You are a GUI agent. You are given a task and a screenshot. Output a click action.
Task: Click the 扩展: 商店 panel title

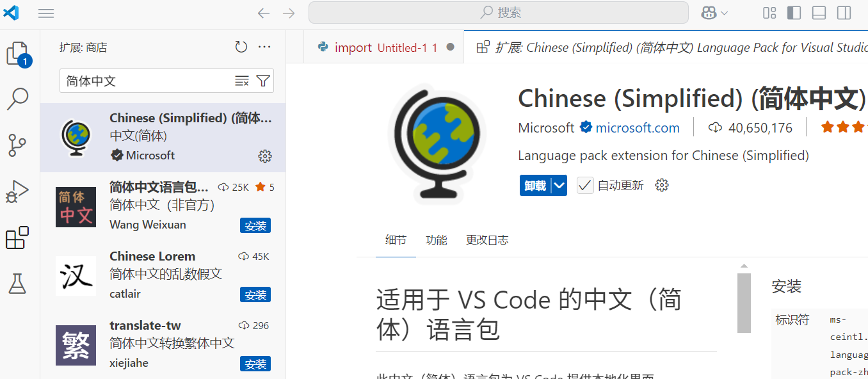(x=83, y=47)
